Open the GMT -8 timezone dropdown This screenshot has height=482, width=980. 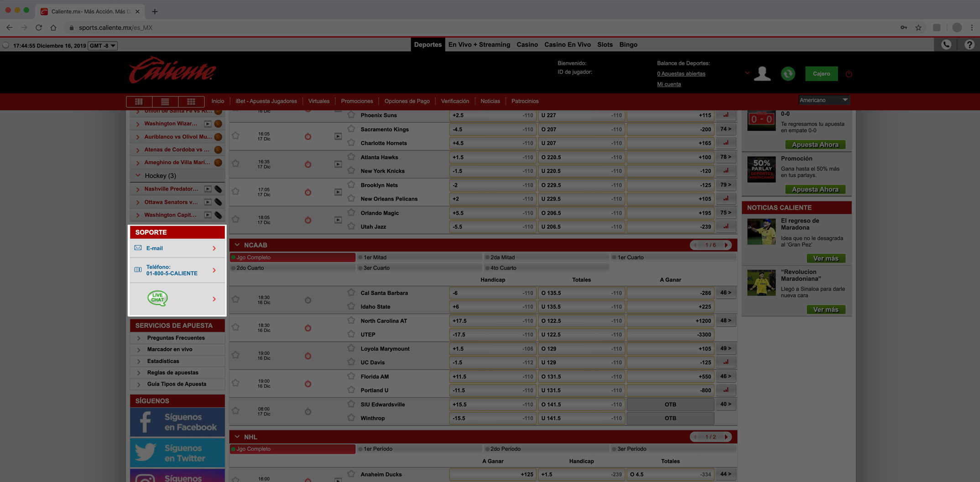pos(103,46)
